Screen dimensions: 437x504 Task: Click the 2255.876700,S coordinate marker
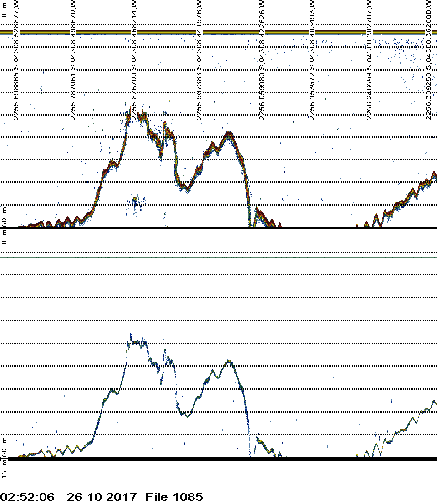(134, 60)
